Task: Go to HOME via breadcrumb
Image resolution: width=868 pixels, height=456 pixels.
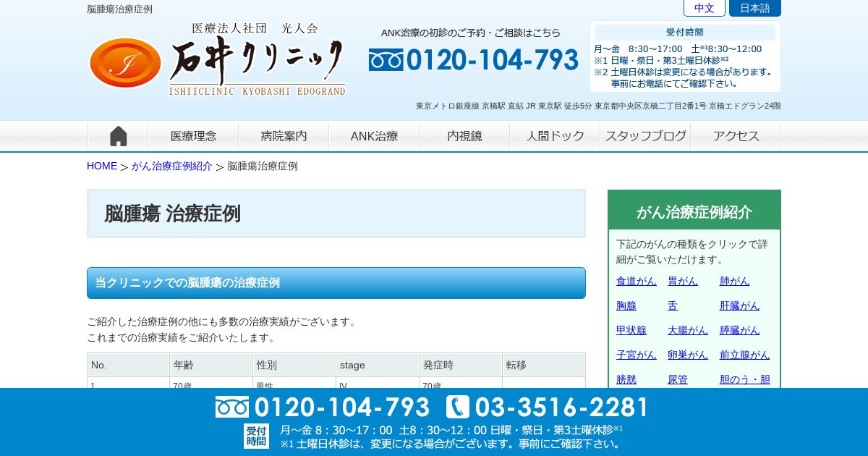Action: tap(102, 166)
